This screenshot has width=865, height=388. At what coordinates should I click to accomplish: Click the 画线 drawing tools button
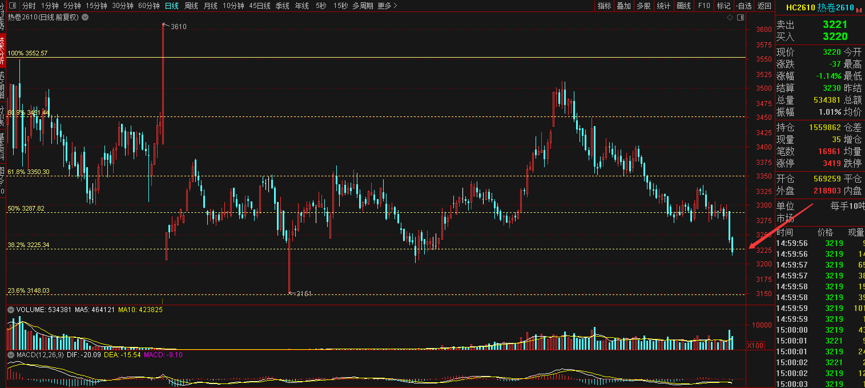pyautogui.click(x=684, y=6)
